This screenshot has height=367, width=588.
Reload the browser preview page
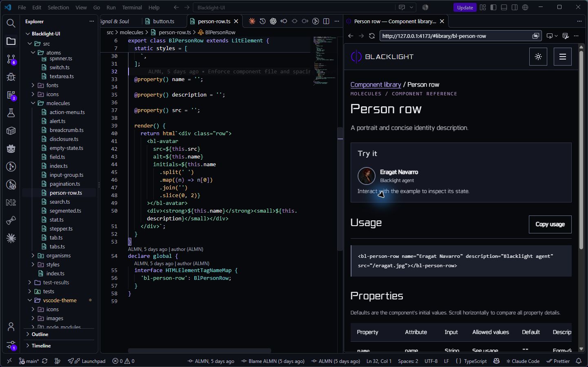pyautogui.click(x=372, y=36)
